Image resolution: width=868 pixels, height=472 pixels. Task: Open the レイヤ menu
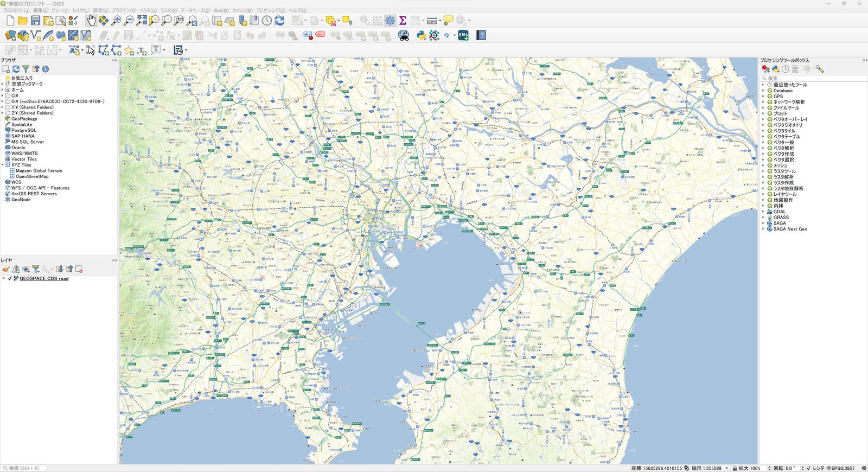click(81, 10)
